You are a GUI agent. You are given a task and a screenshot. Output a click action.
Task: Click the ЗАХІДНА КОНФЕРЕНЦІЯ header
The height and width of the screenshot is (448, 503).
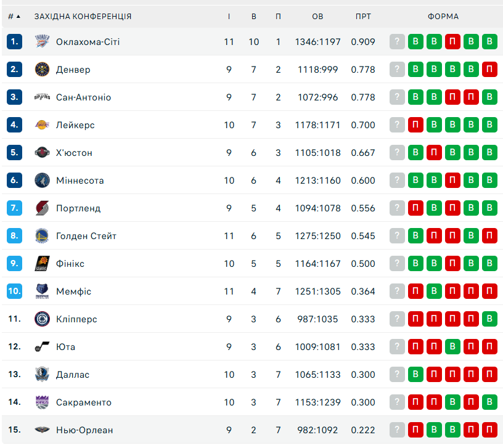(83, 17)
